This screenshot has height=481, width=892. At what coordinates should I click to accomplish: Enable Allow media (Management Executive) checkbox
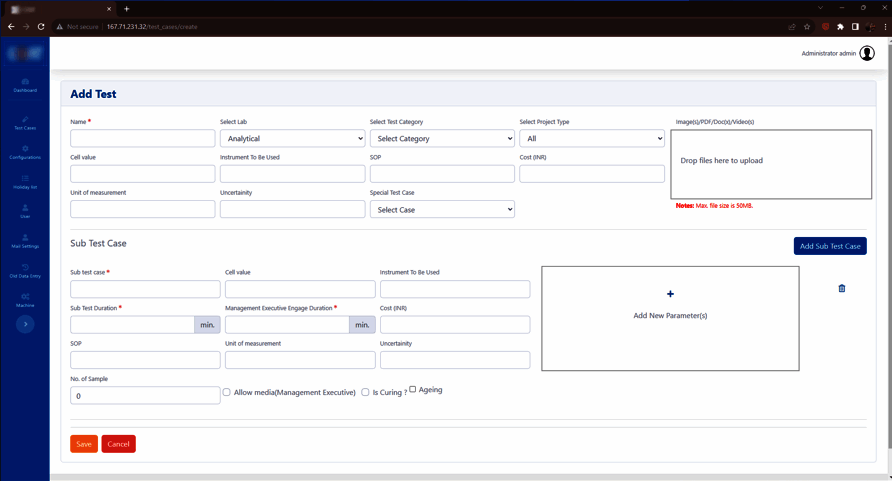click(227, 392)
